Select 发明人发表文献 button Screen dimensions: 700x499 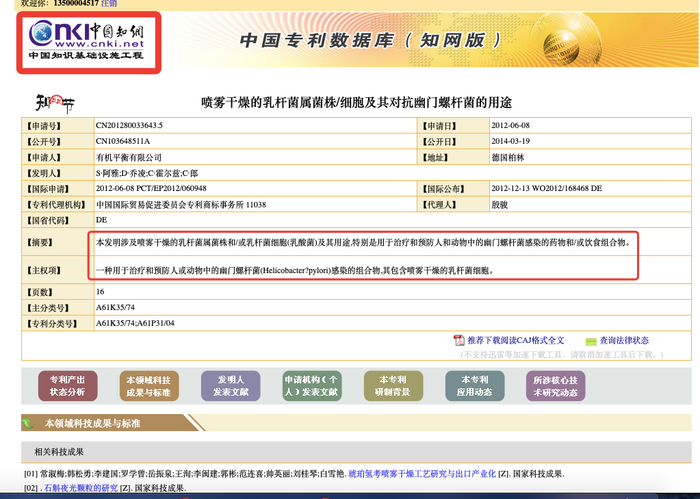[230, 386]
